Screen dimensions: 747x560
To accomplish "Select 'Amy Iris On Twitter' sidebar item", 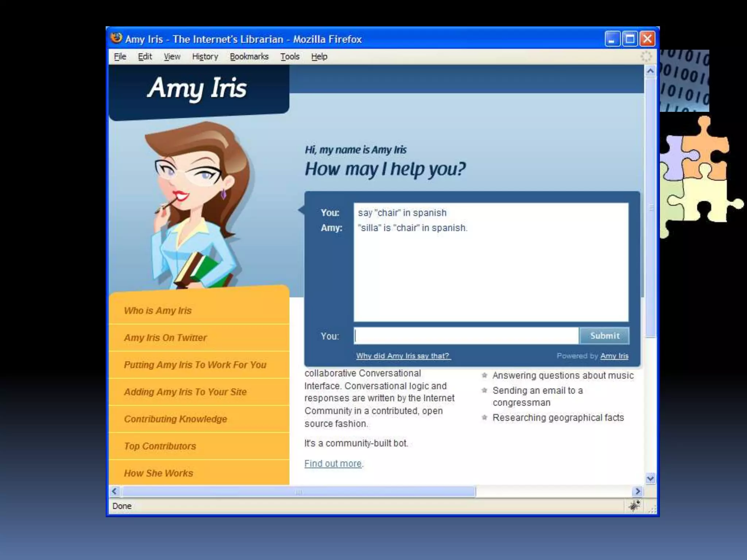I will 165,338.
